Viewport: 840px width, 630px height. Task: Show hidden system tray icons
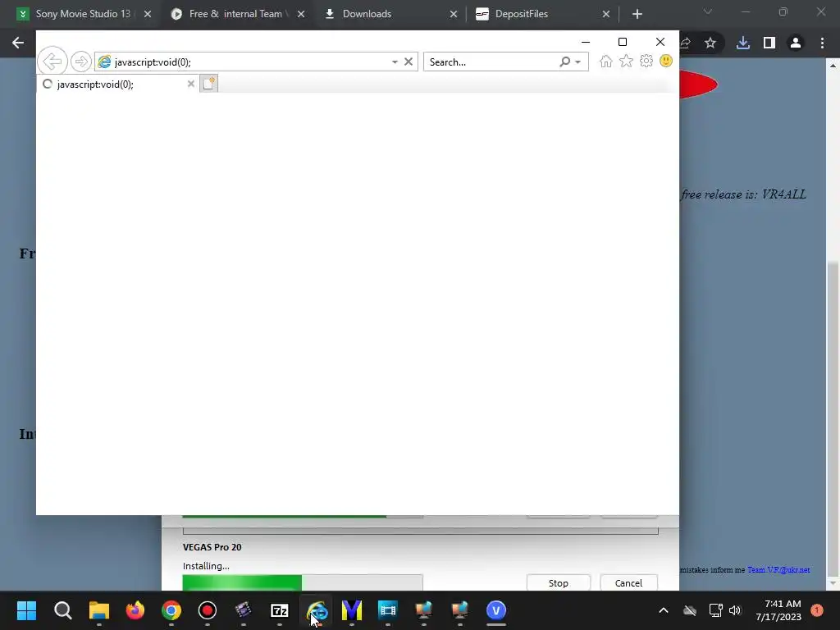click(663, 610)
